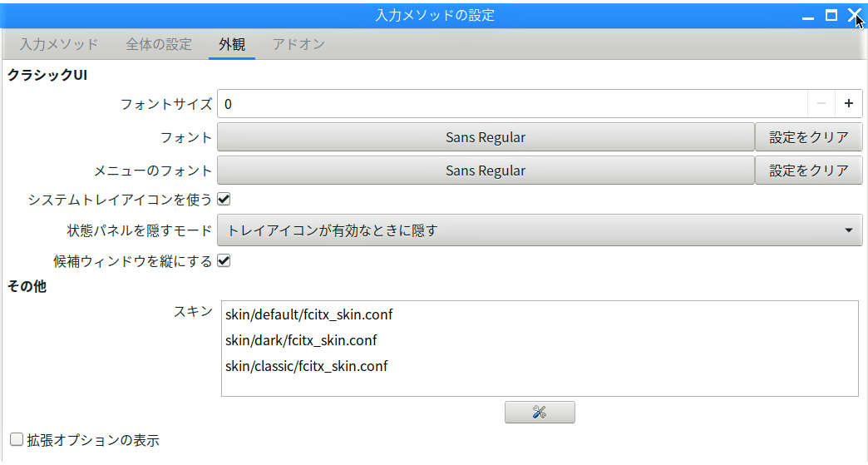Select skin/default/fcitx_skin.conf entry
Image resolution: width=868 pixels, height=465 pixels.
540,314
